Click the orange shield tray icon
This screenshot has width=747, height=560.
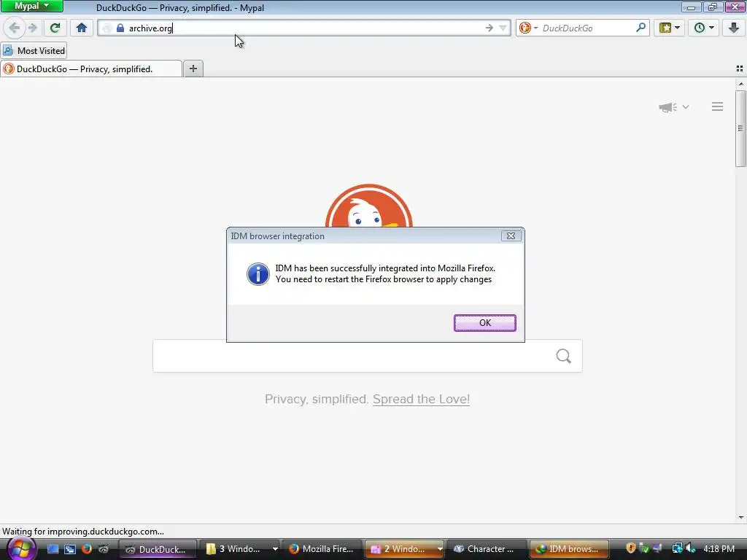pyautogui.click(x=631, y=548)
